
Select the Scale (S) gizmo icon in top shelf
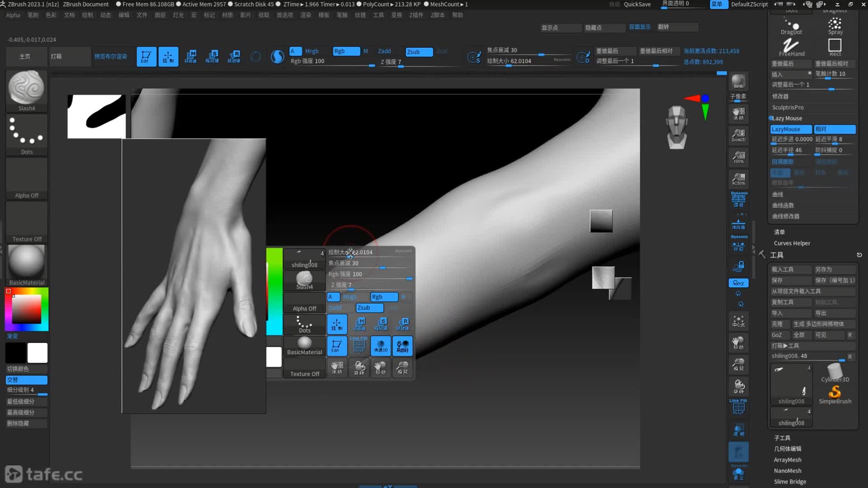tap(212, 56)
